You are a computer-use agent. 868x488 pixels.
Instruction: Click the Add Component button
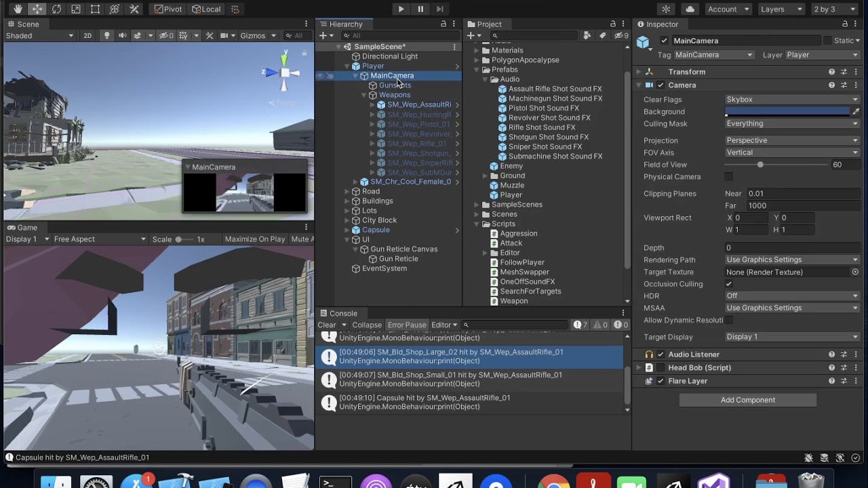pyautogui.click(x=747, y=400)
